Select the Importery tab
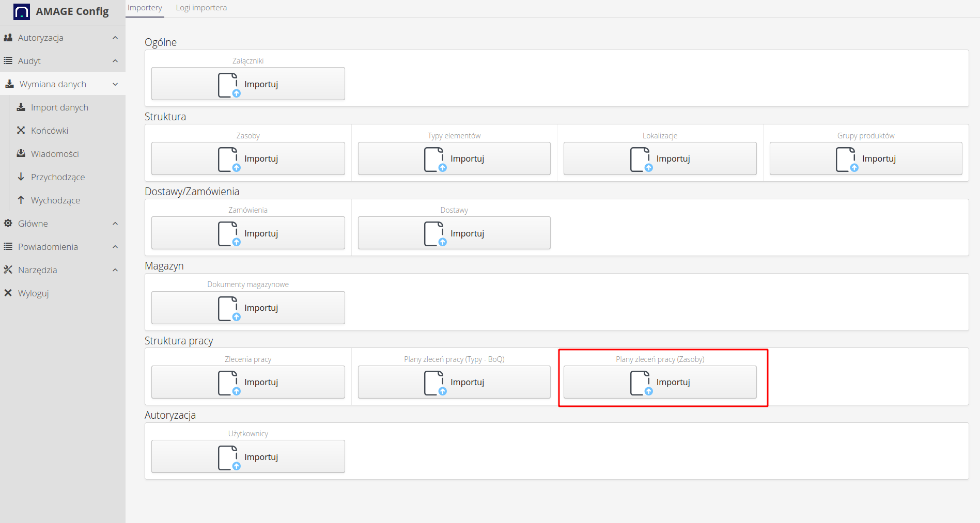980x523 pixels. [x=145, y=8]
